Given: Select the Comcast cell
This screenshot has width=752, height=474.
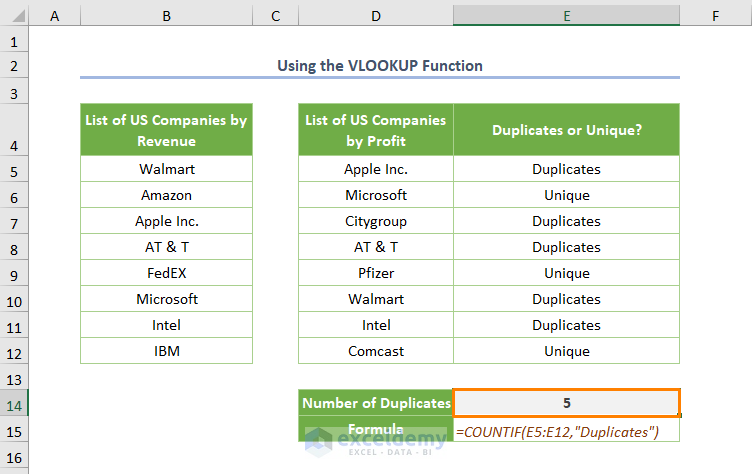Looking at the screenshot, I should pos(376,351).
